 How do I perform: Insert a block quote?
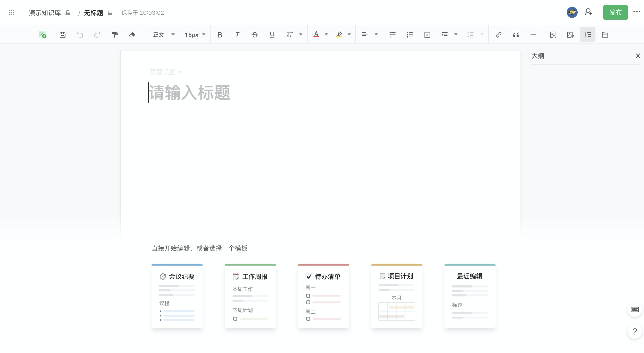pyautogui.click(x=516, y=35)
